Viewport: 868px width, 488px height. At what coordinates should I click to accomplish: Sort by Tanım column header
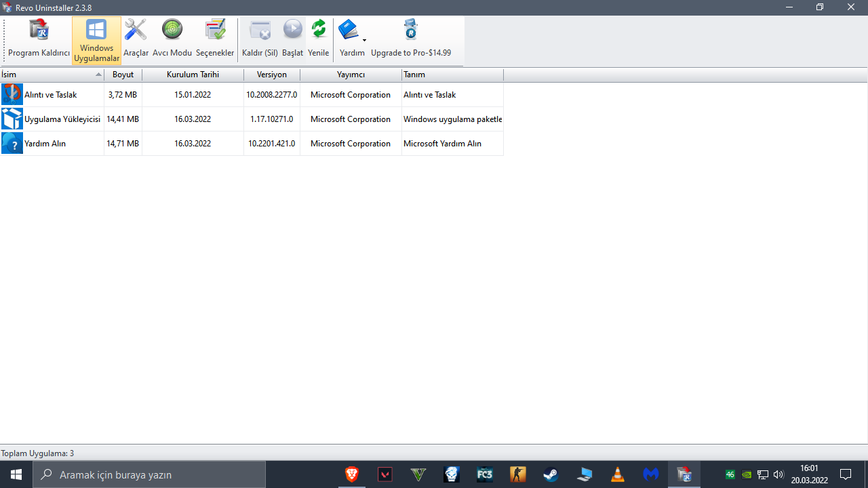coord(453,75)
